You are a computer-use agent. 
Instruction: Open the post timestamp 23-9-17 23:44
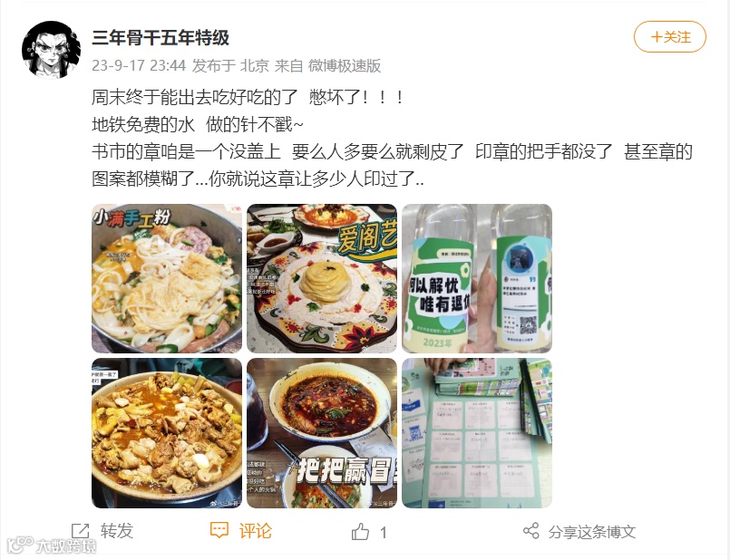(x=139, y=65)
